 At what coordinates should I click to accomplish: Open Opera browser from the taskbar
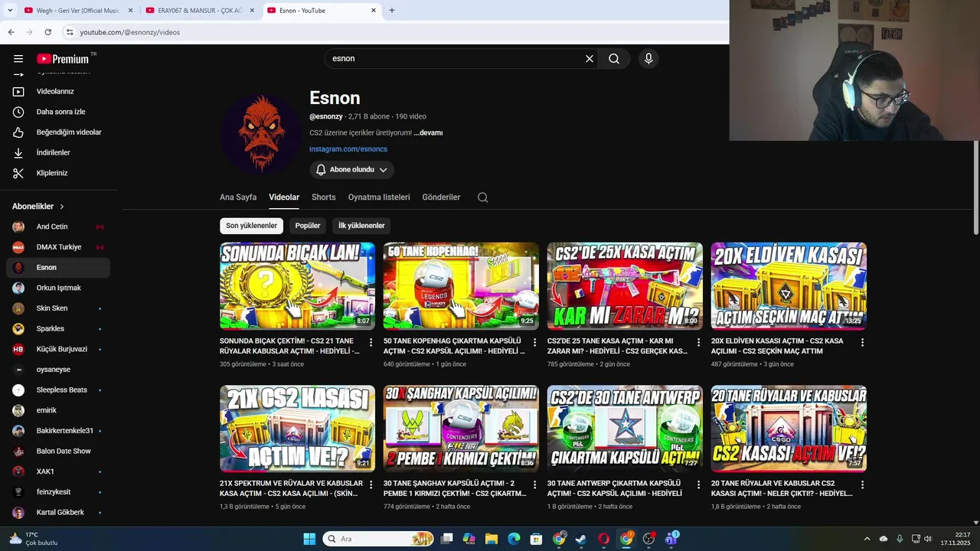[x=603, y=539]
